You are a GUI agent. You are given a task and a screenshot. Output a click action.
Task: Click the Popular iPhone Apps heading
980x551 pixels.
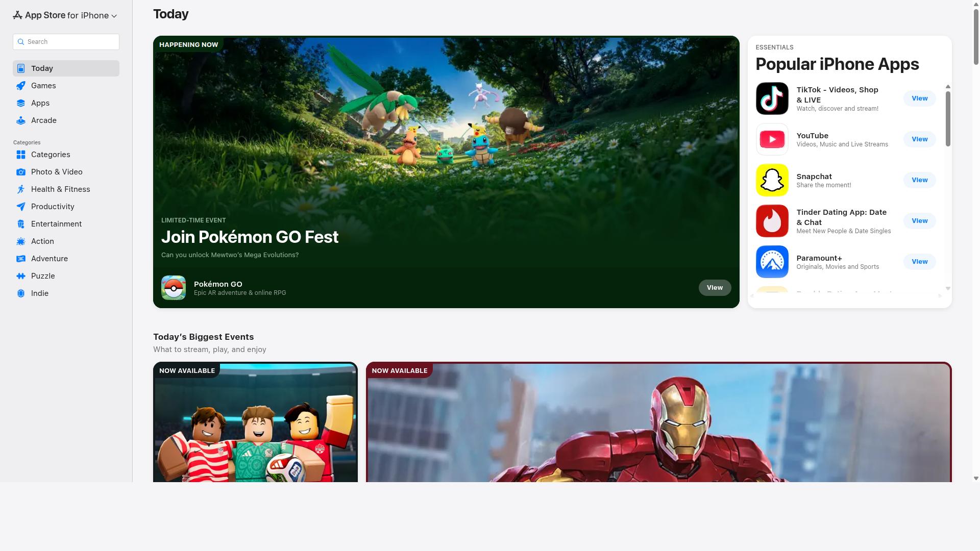(837, 64)
